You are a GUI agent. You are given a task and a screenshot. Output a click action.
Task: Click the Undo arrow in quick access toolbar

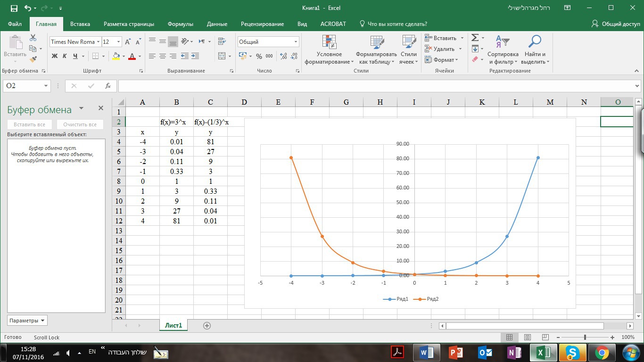[28, 8]
